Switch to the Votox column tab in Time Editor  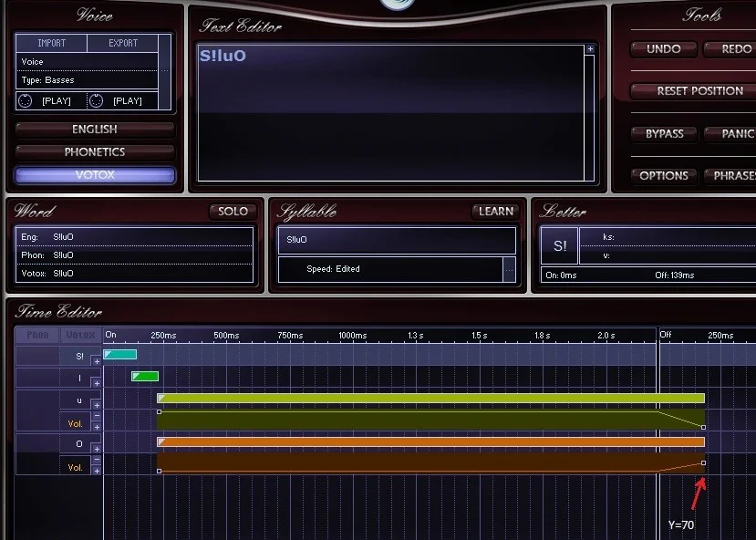coord(80,335)
